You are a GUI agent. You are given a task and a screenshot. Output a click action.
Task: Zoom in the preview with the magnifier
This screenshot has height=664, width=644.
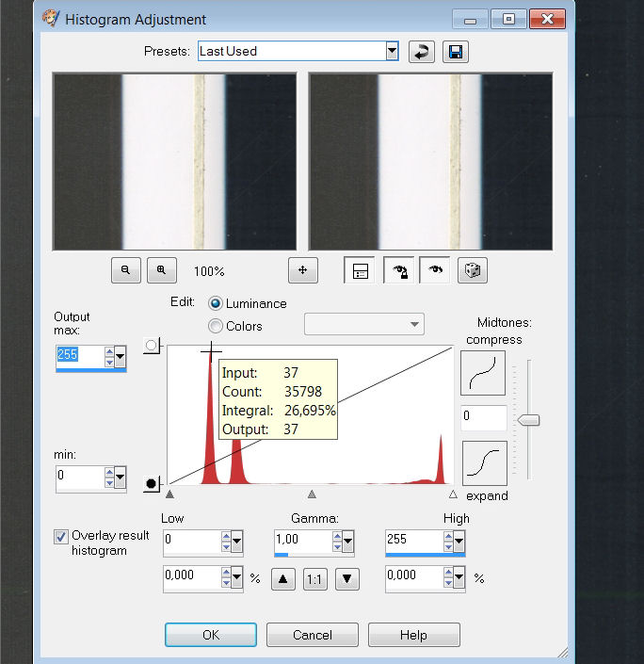[x=161, y=270]
